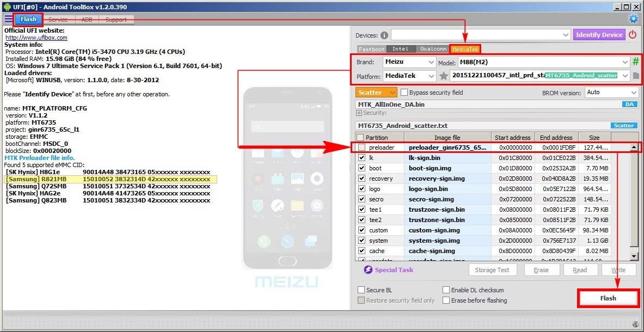Viewport: 644px width, 332px height.
Task: Check Erase before flashing option
Action: (x=446, y=300)
